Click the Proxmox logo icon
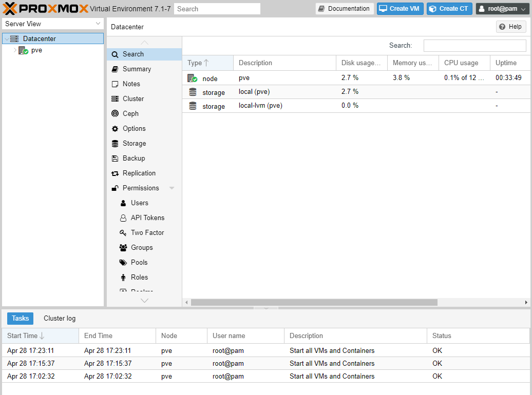 pos(10,9)
